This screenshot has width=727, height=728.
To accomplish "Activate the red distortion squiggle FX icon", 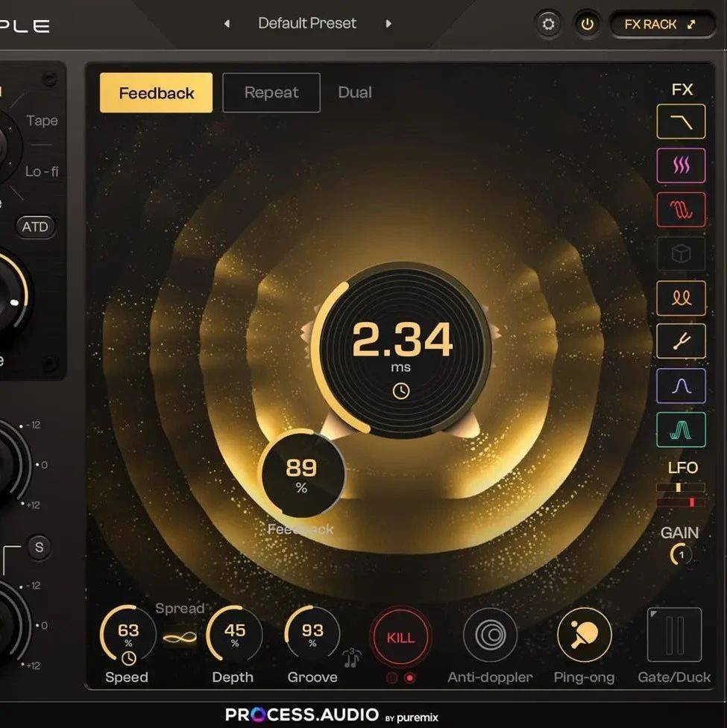I will tap(680, 209).
